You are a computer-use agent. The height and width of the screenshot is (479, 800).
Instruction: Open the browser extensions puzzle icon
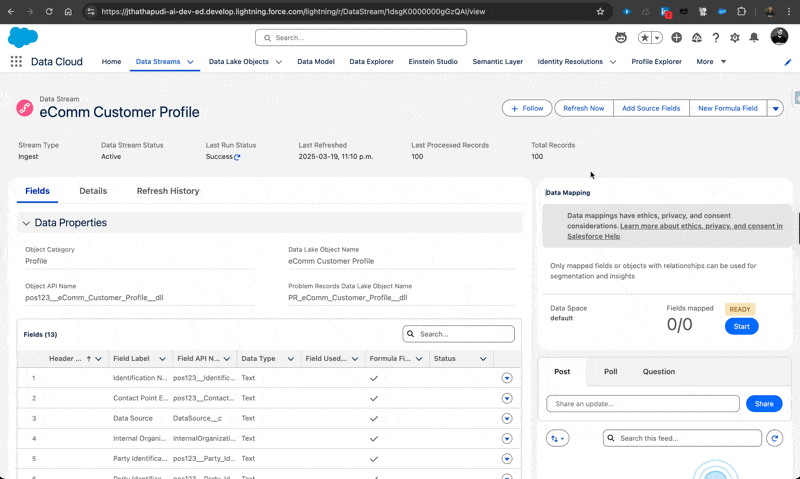pos(741,11)
